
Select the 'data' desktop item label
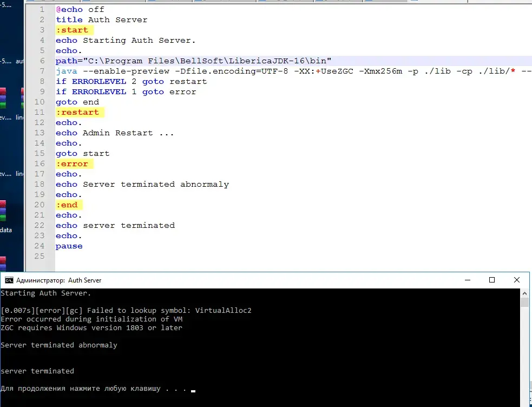coord(6,230)
